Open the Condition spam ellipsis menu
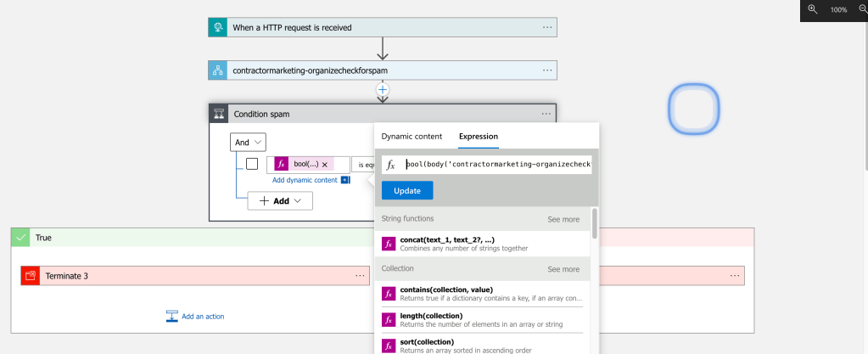The width and height of the screenshot is (868, 354). 546,114
